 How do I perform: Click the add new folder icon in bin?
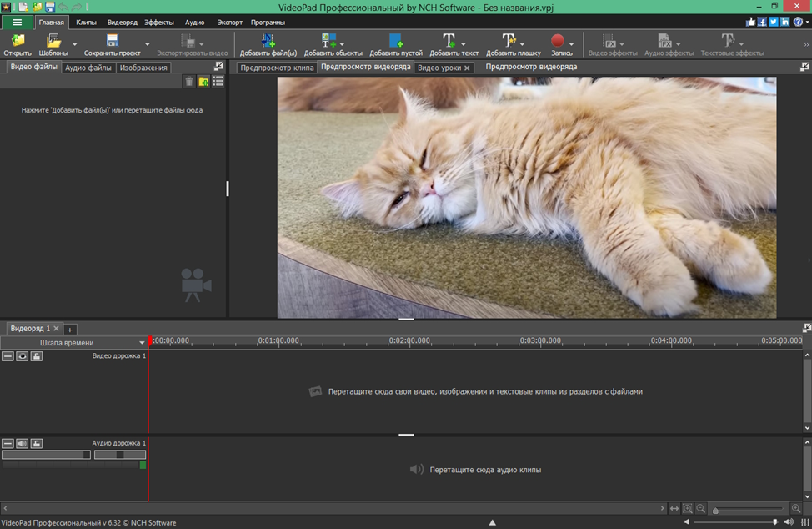tap(203, 81)
